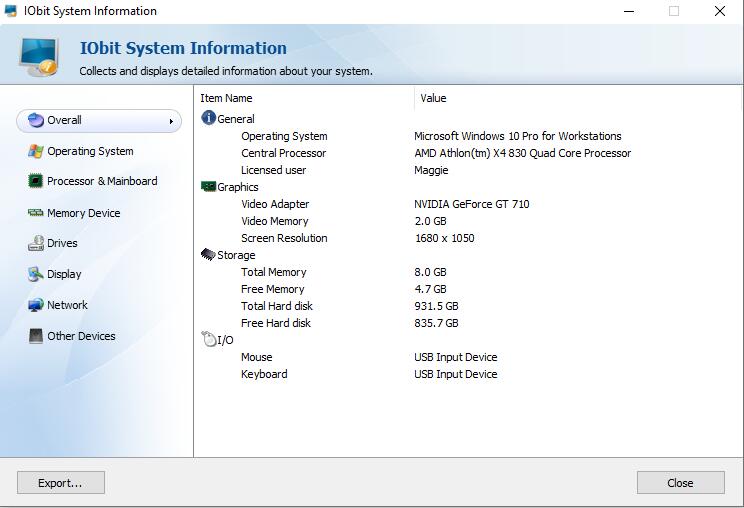This screenshot has width=744, height=508.
Task: Click USB Input Device value for Keyboard
Action: coord(456,374)
